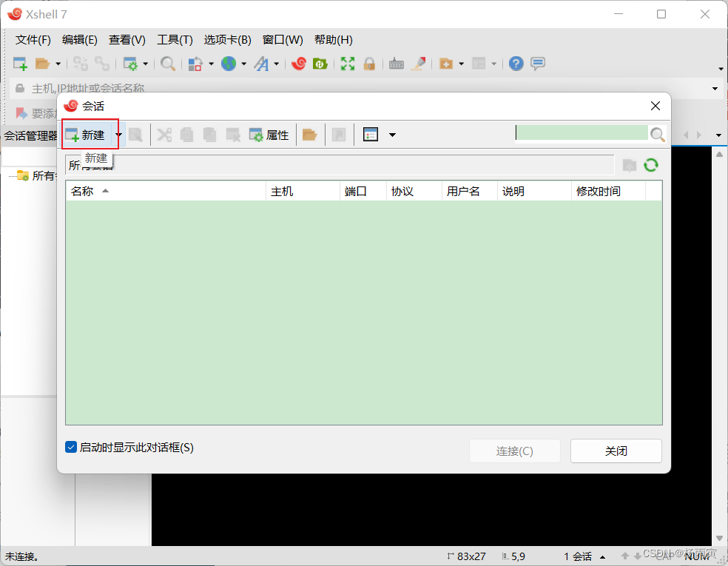Sort by 端口 column header

[x=363, y=192]
